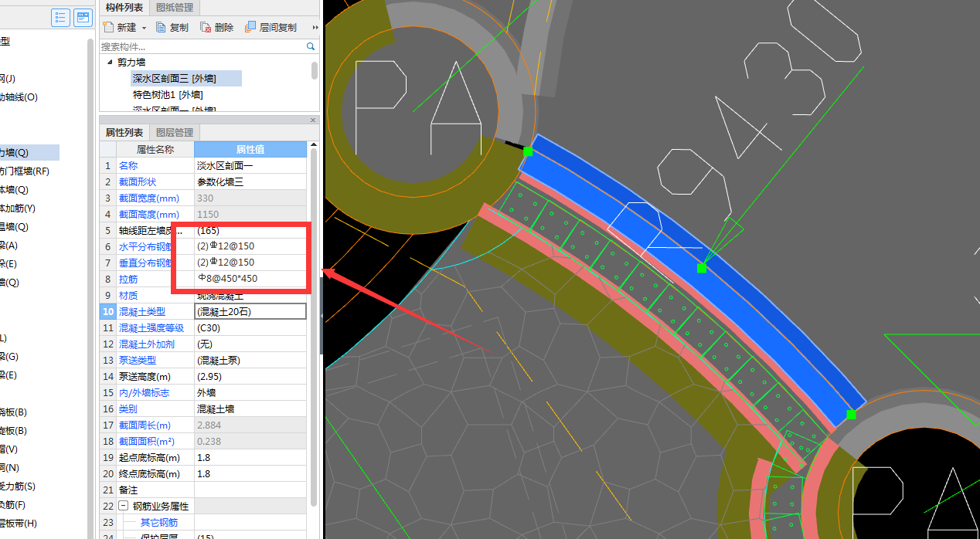Close the property panel with the x

[313, 120]
